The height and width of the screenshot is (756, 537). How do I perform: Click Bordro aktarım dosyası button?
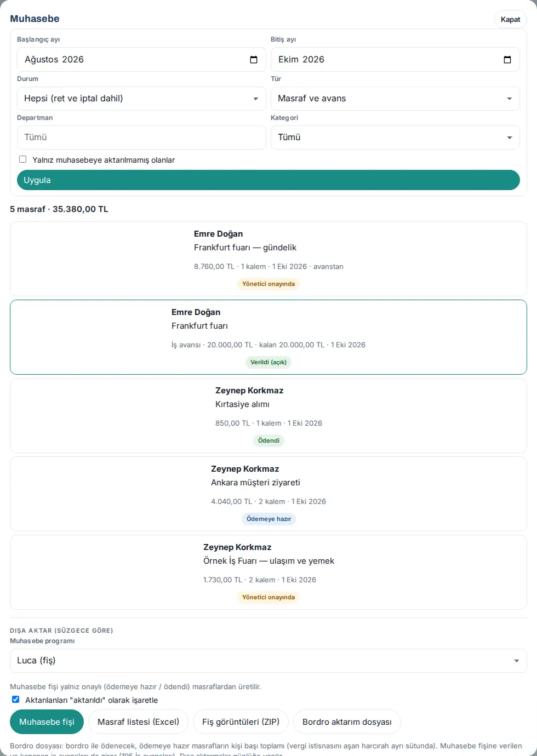tap(347, 722)
